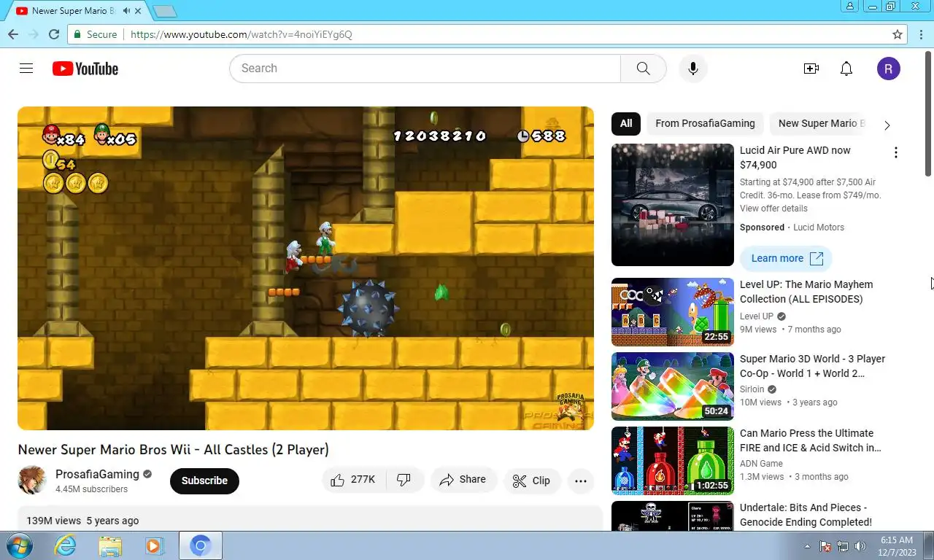Launch Internet Explorer from taskbar
The image size is (934, 560).
click(66, 545)
